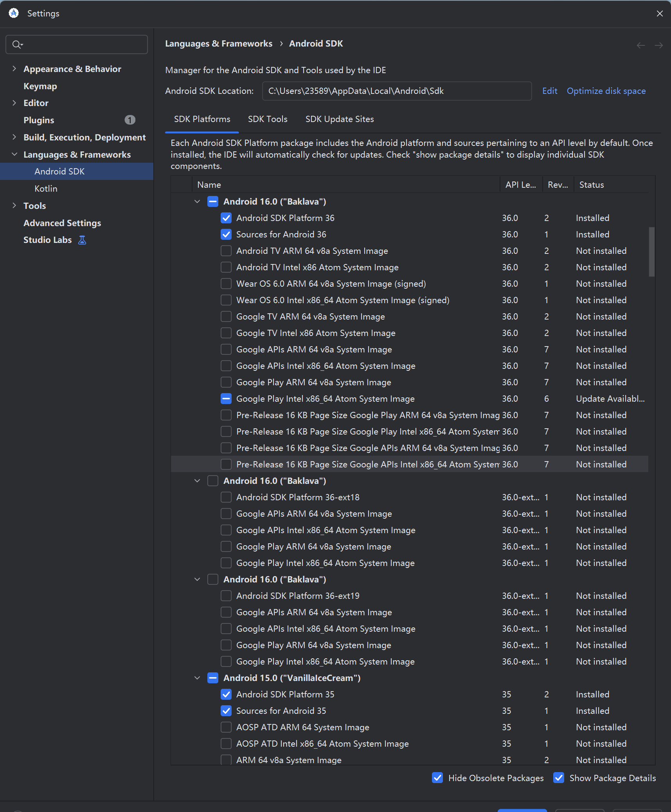Select the Pre-Release 16 KB Google APIs Intel row
Screen dimensions: 671x812
pyautogui.click(x=409, y=464)
